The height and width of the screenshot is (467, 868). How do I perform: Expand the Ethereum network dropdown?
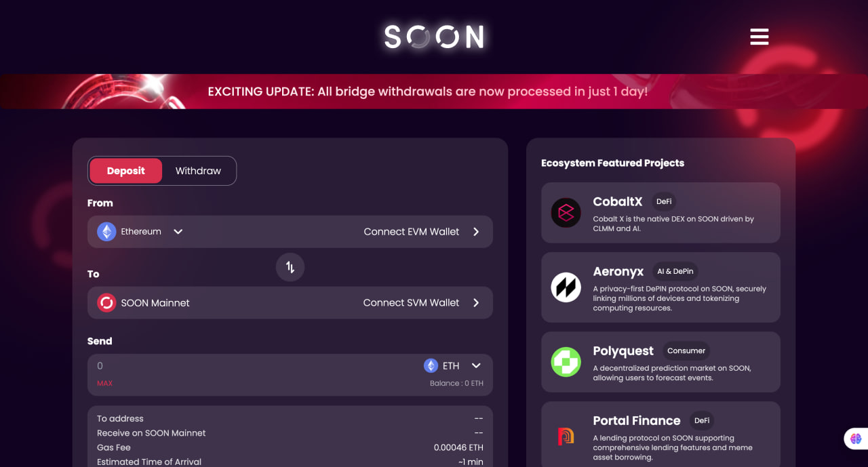click(x=178, y=232)
